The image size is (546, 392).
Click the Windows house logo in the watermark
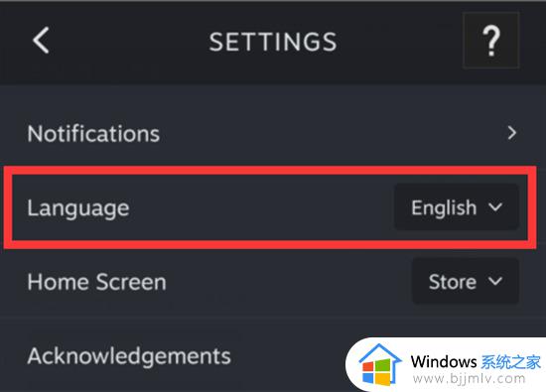379,364
